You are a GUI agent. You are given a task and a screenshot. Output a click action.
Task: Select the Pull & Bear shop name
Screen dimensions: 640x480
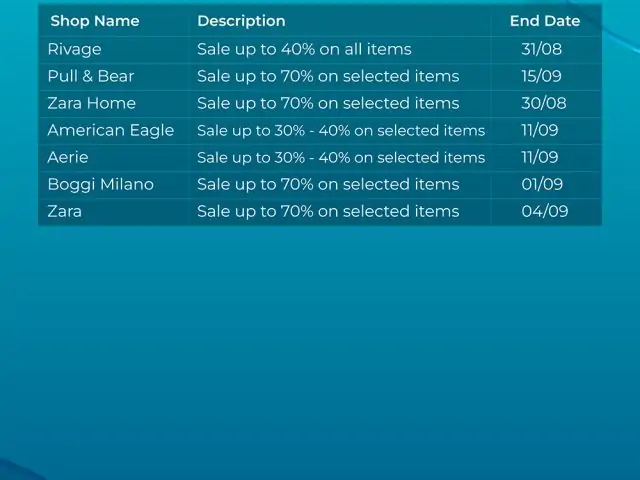(x=91, y=76)
